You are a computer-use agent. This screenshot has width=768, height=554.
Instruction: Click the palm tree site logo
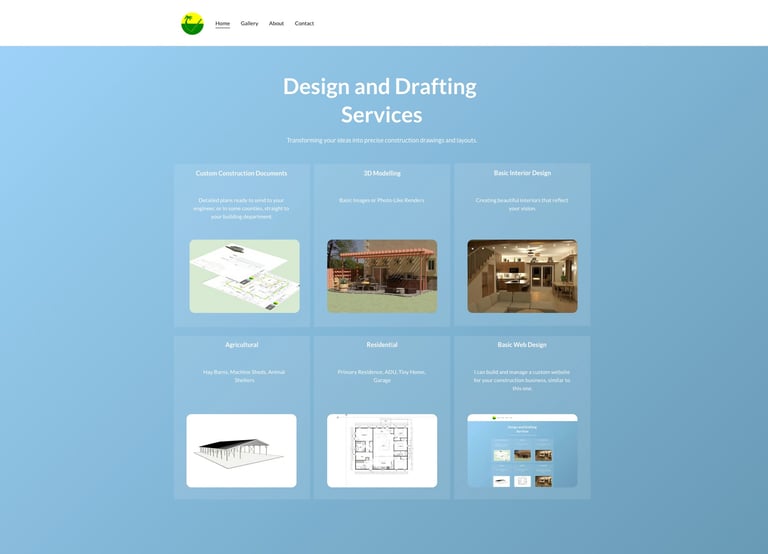(x=192, y=24)
